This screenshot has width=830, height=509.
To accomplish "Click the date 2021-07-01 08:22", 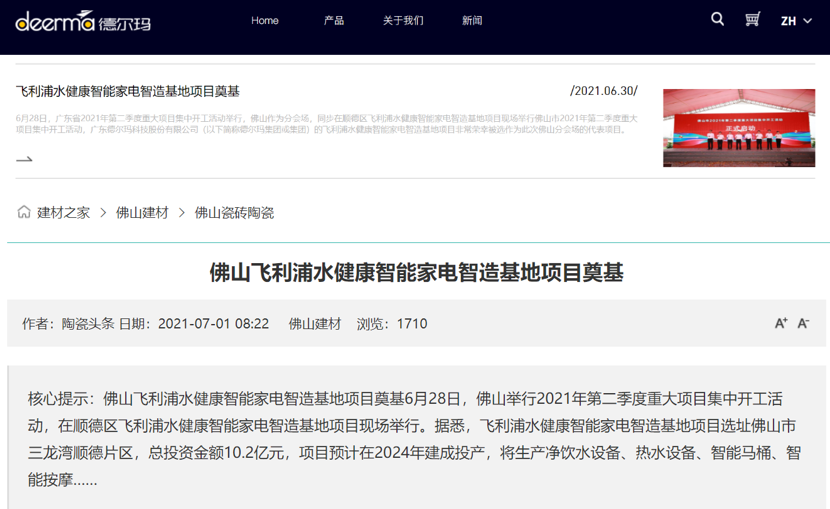I will click(x=213, y=324).
